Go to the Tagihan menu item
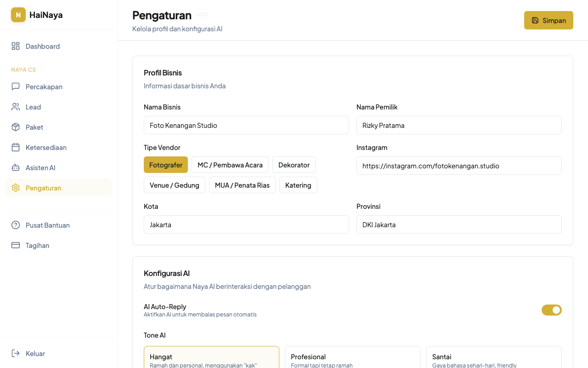Viewport: 588px width, 368px height. pos(38,245)
